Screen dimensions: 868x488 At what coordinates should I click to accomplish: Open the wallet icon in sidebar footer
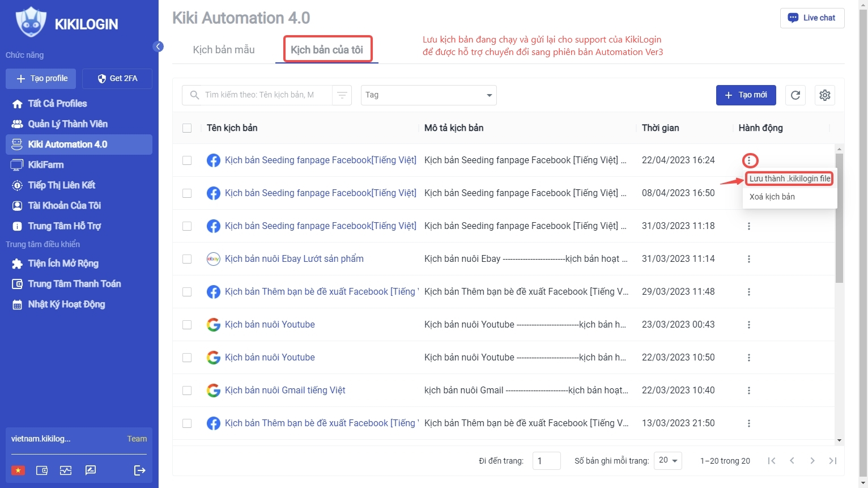click(x=42, y=470)
